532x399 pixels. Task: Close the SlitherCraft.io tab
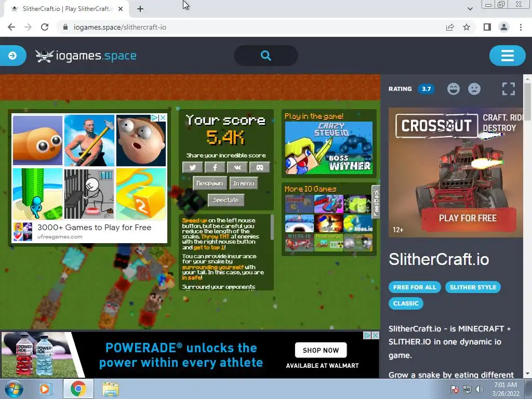pyautogui.click(x=121, y=9)
